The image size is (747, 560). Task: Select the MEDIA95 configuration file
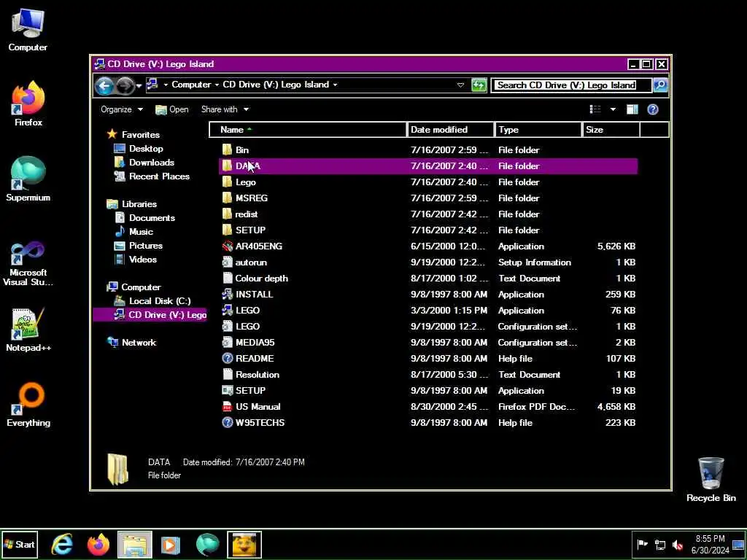tap(427, 343)
